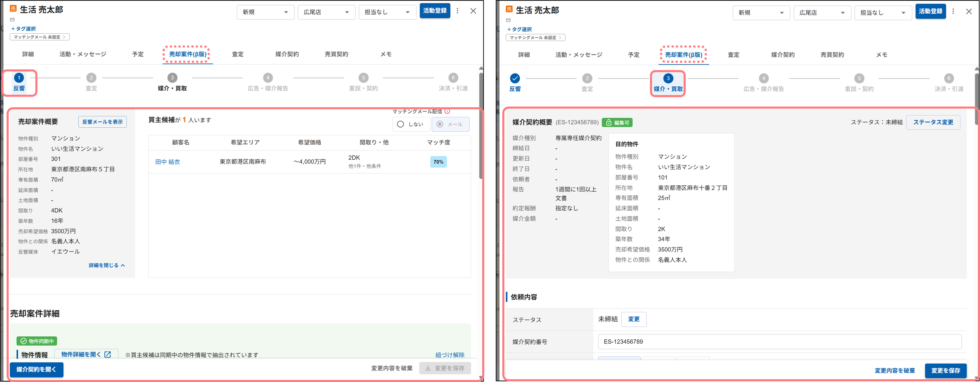Click 活動登録 button in left window

[435, 11]
